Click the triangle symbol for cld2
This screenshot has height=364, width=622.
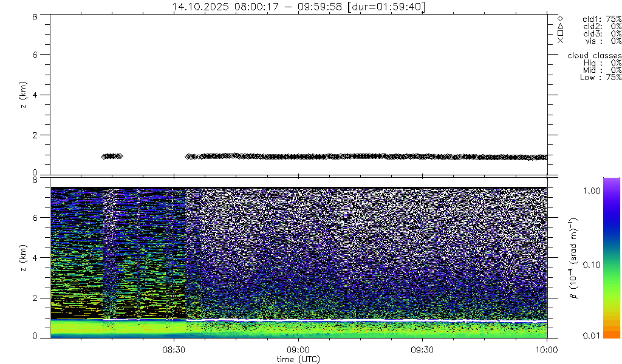tap(560, 26)
